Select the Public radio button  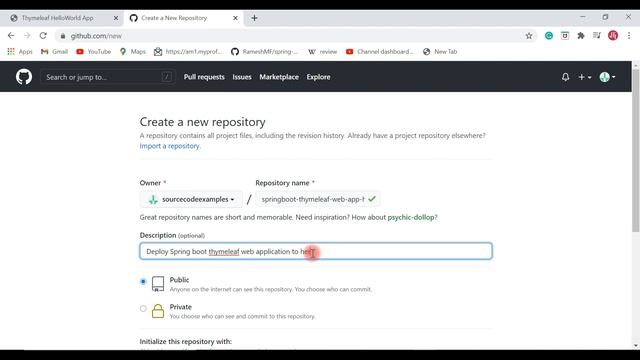[143, 281]
